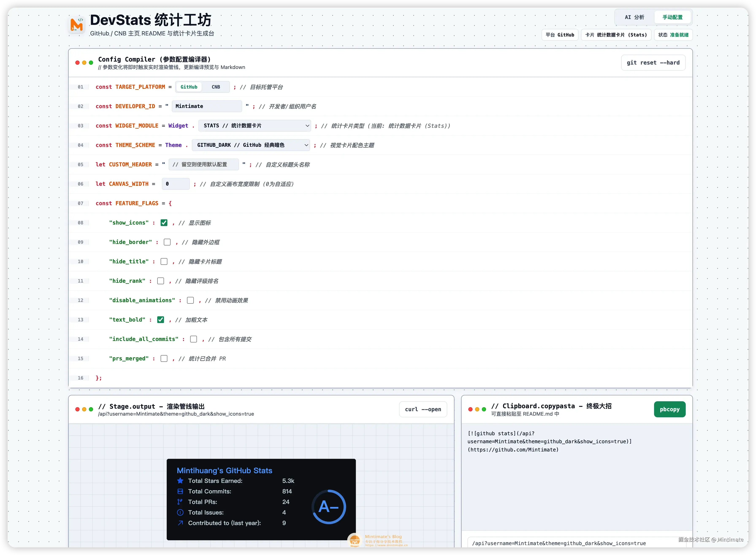This screenshot has width=756, height=555.
Task: Click the git reset --hard button
Action: [653, 62]
